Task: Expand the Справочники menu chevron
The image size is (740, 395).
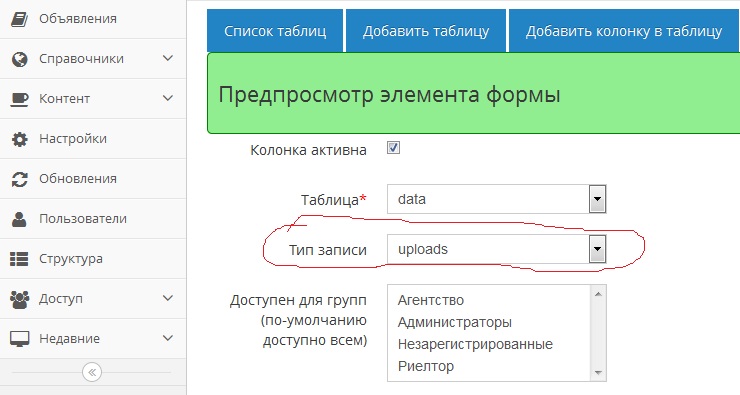Action: (x=168, y=59)
